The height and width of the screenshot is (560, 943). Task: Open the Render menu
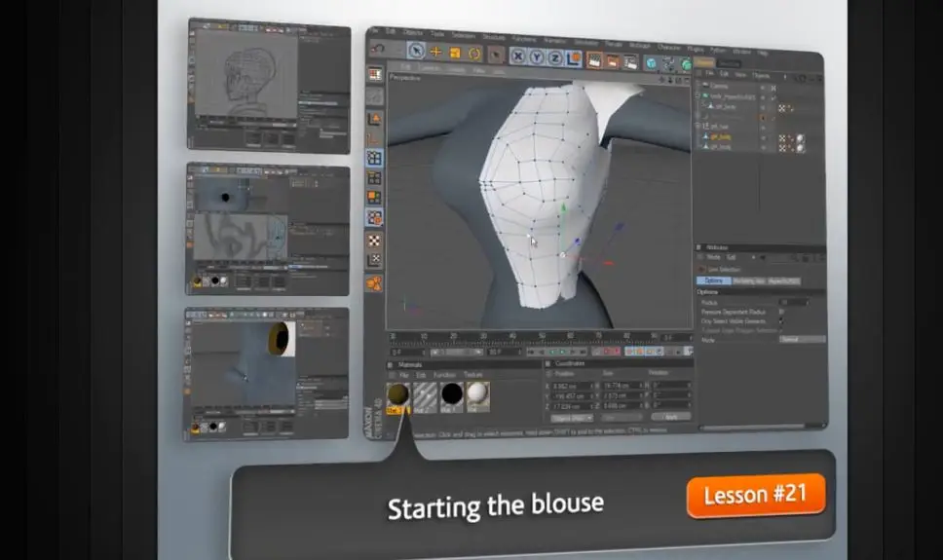click(x=614, y=44)
